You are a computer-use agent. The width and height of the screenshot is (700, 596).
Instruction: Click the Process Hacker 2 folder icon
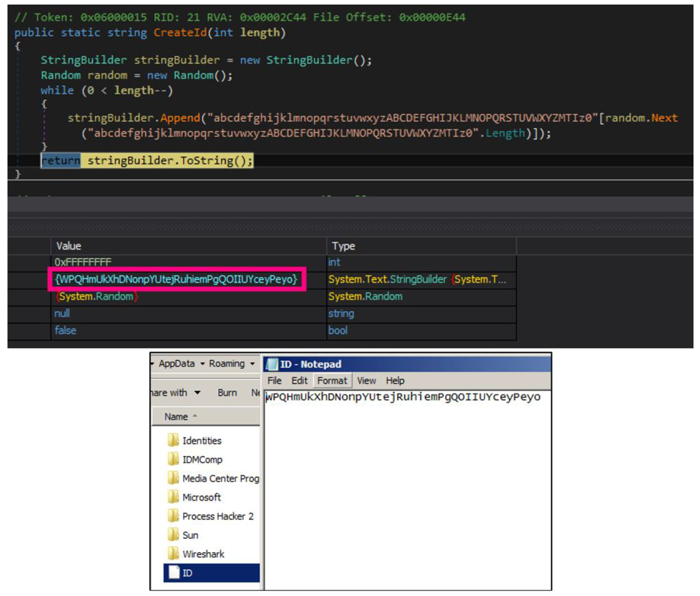point(173,516)
